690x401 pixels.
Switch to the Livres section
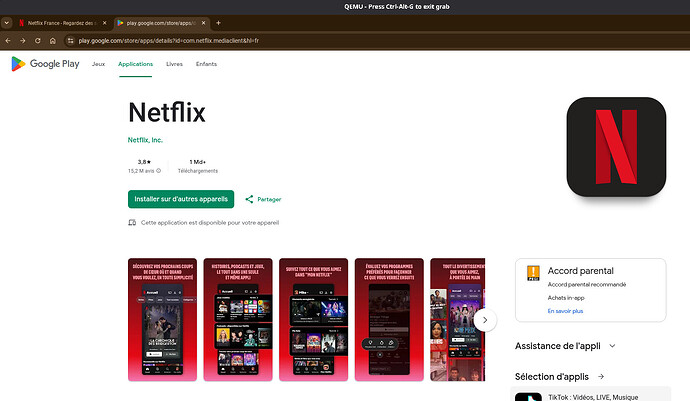click(x=174, y=64)
